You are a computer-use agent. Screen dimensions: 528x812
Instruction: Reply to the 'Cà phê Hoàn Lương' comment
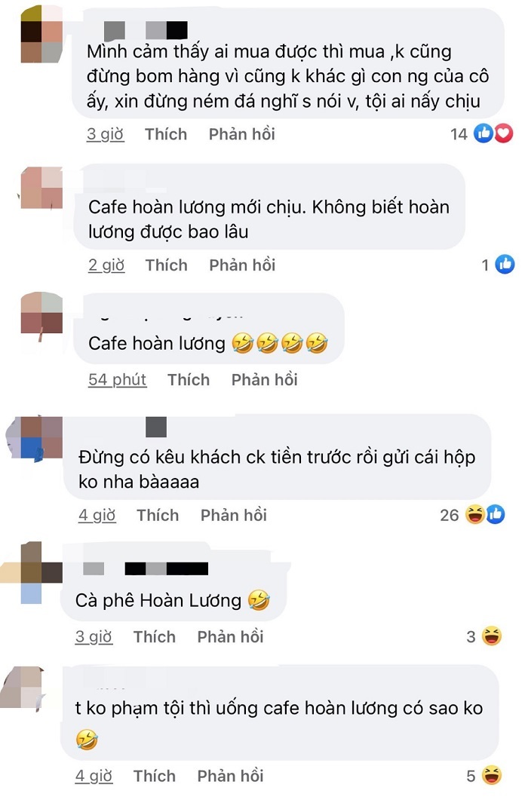231,636
